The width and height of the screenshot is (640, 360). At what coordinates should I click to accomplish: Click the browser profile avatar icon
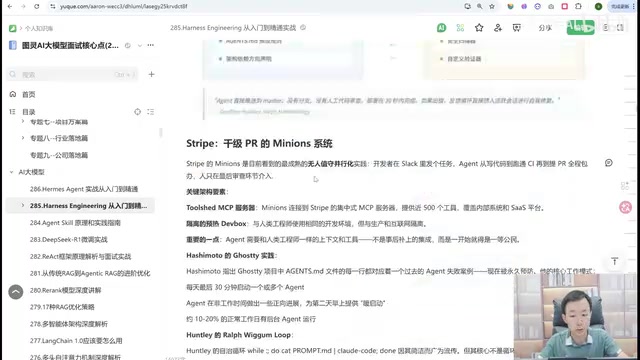click(x=598, y=6)
